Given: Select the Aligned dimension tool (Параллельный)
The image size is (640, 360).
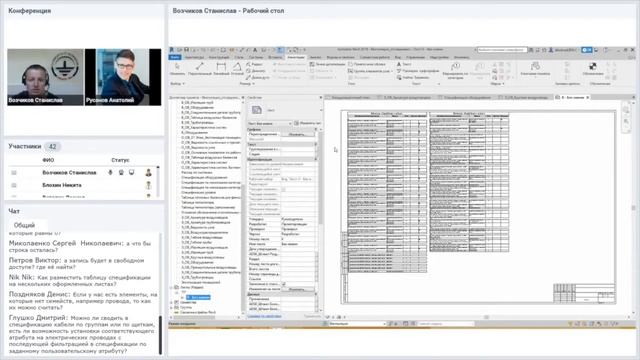Looking at the screenshot, I should 200,68.
